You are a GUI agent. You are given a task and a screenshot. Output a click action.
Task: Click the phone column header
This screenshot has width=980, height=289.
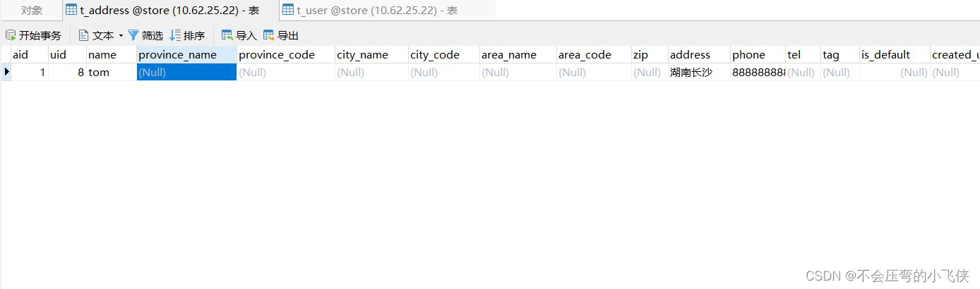point(758,54)
